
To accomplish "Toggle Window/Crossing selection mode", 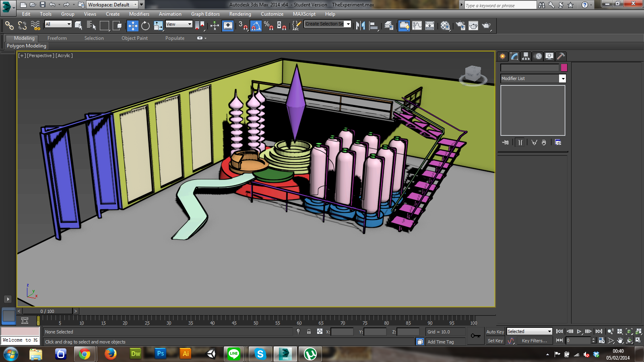I will [x=117, y=26].
